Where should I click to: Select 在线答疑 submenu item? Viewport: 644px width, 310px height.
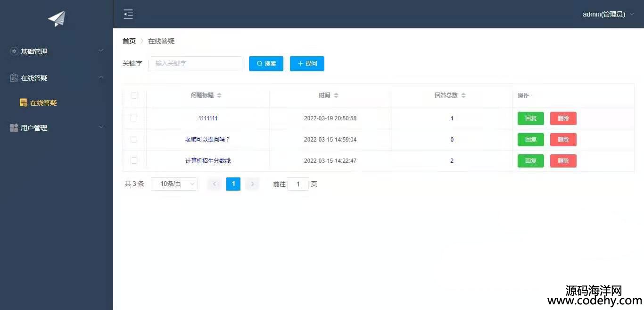(57, 102)
